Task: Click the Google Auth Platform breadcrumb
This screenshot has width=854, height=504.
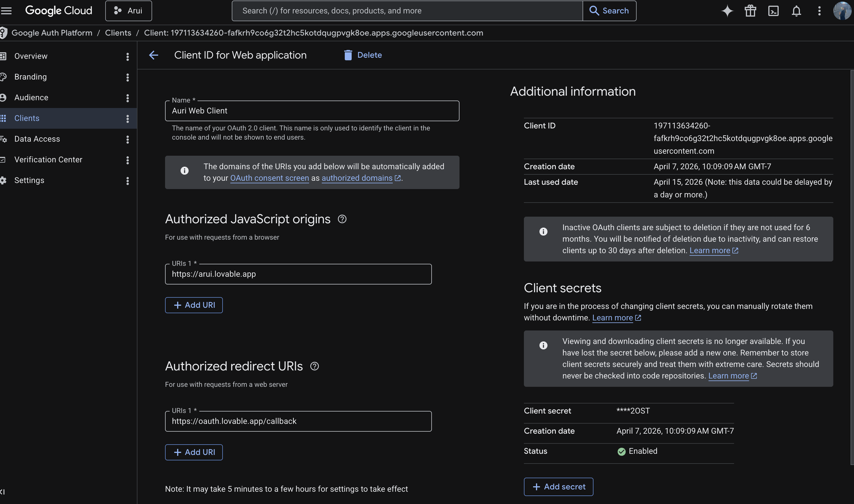Action: [x=52, y=33]
